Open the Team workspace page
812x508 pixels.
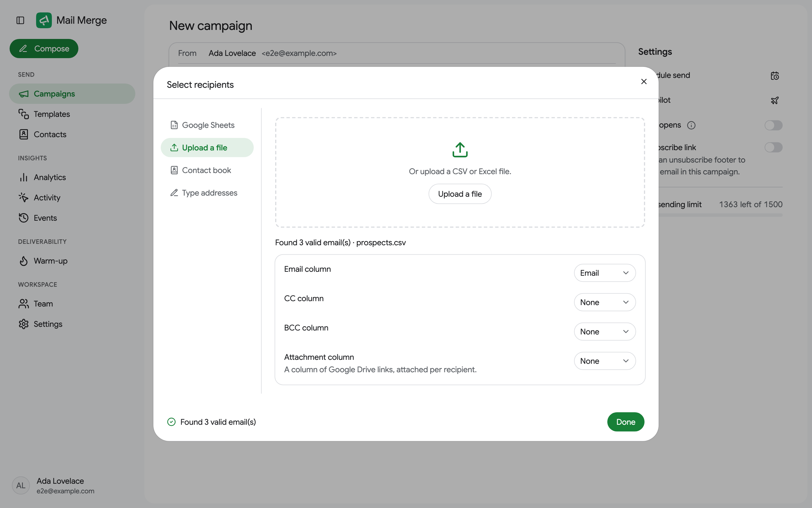(72, 304)
